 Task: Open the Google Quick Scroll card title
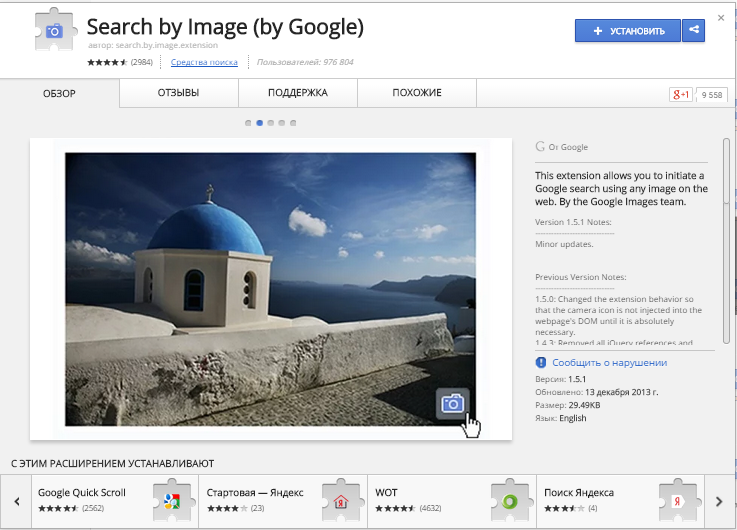[82, 492]
